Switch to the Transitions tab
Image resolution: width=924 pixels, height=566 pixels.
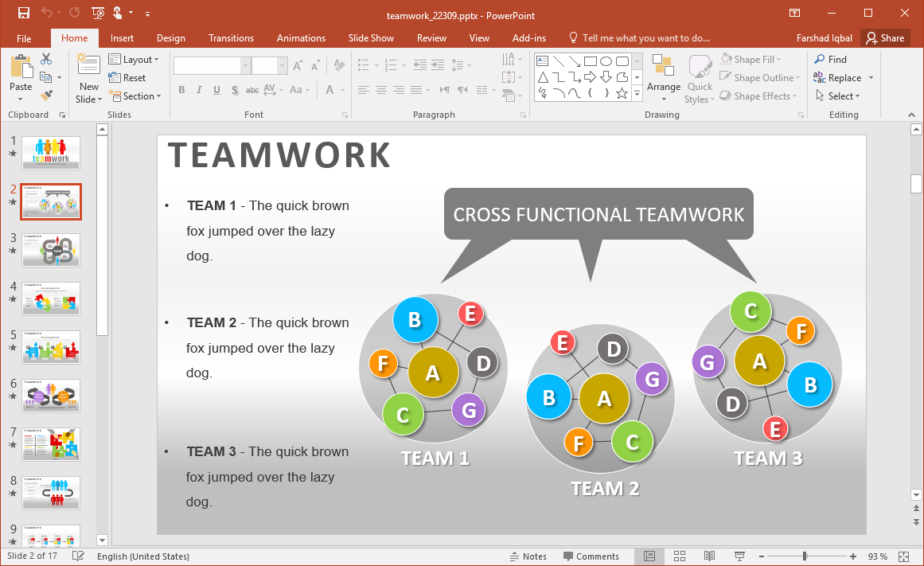231,38
